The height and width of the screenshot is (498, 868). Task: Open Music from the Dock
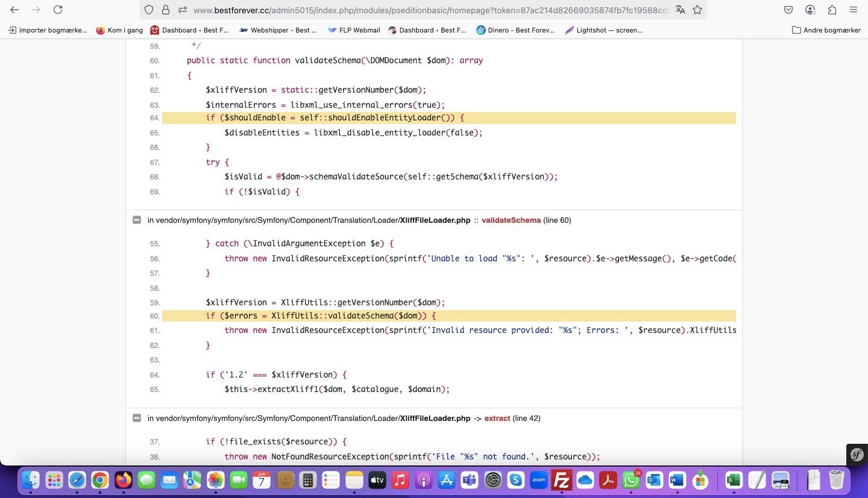[400, 480]
